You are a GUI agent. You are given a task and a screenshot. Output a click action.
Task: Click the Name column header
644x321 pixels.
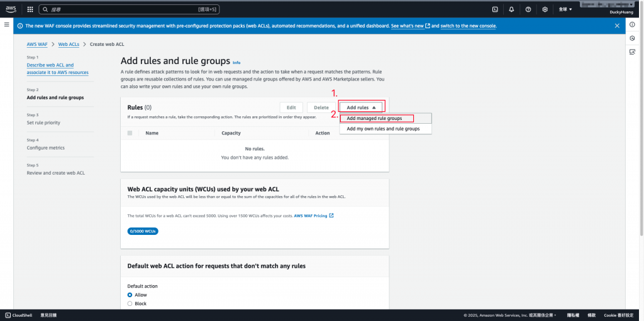pos(152,133)
